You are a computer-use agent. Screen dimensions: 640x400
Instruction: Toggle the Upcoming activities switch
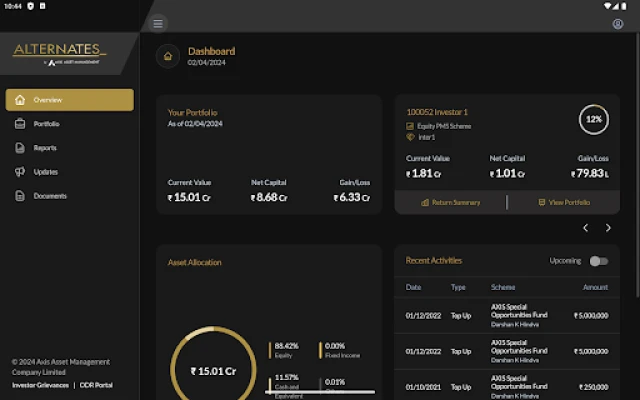coord(598,261)
